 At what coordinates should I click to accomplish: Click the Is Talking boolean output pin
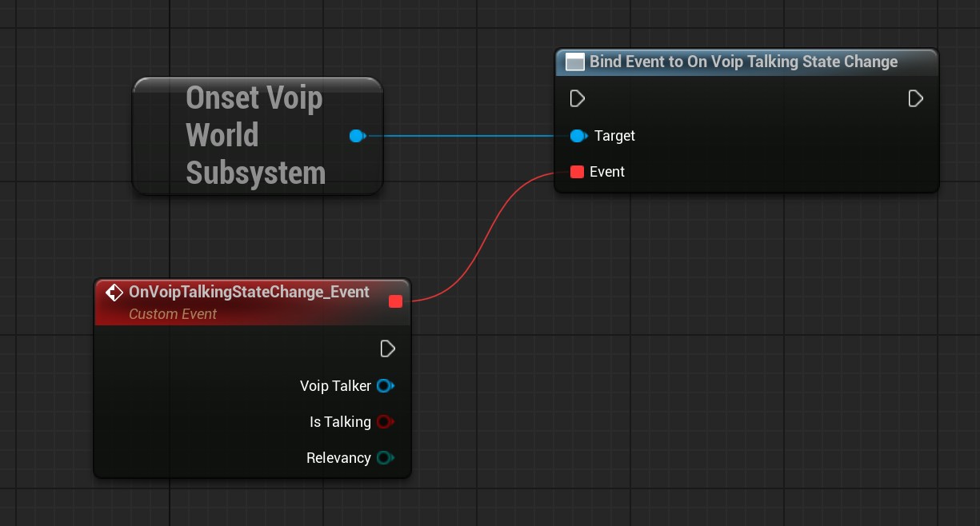point(386,422)
